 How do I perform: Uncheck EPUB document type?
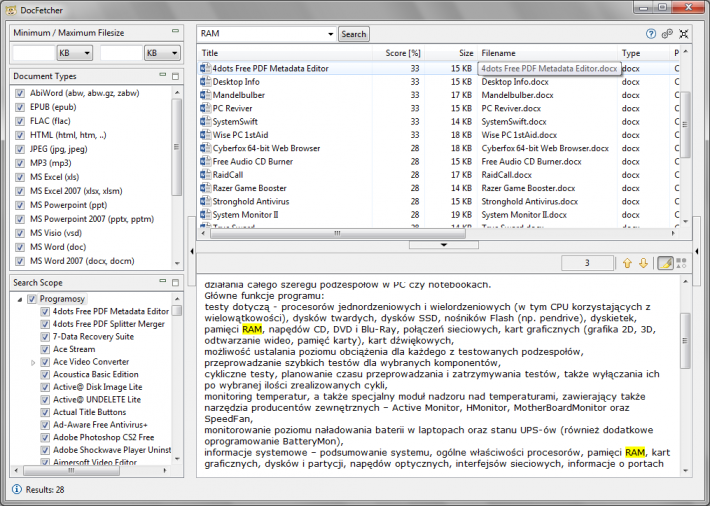point(19,107)
